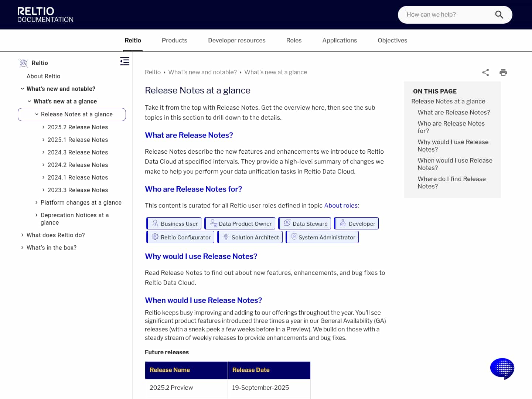Click the Solution Architect role label
Screen dimensions: 532x399
coord(255,238)
